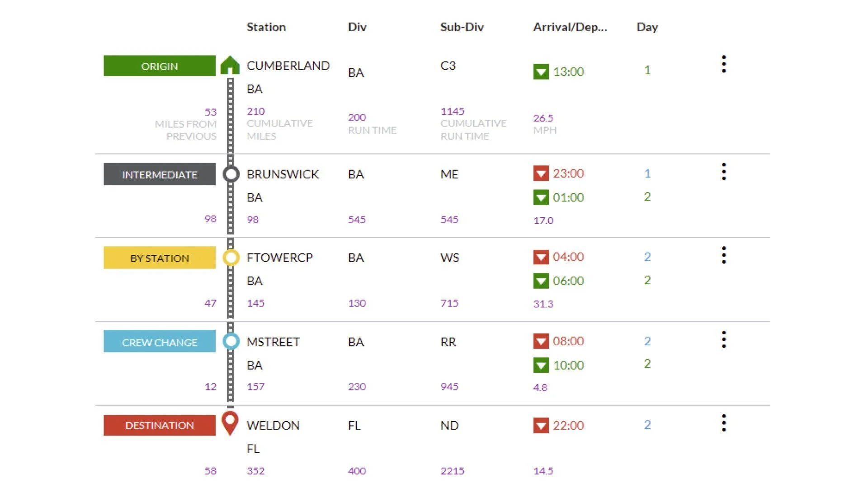This screenshot has height=488, width=868.
Task: Click the Station column header
Action: click(x=266, y=27)
